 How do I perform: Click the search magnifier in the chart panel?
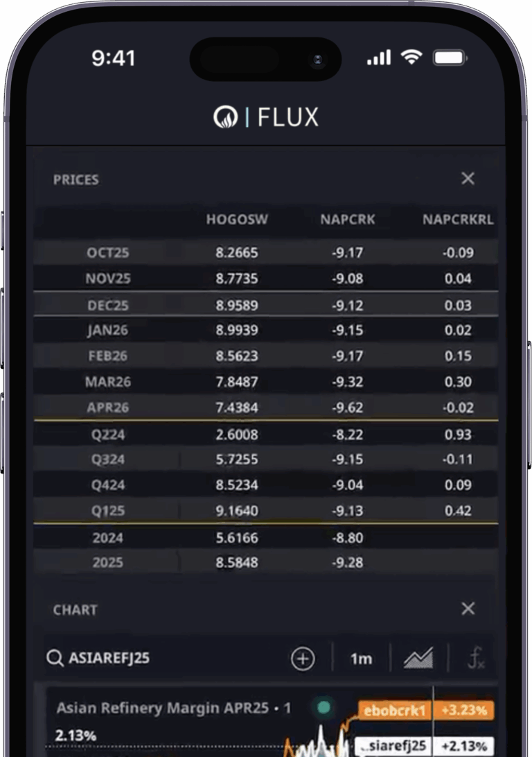[56, 659]
